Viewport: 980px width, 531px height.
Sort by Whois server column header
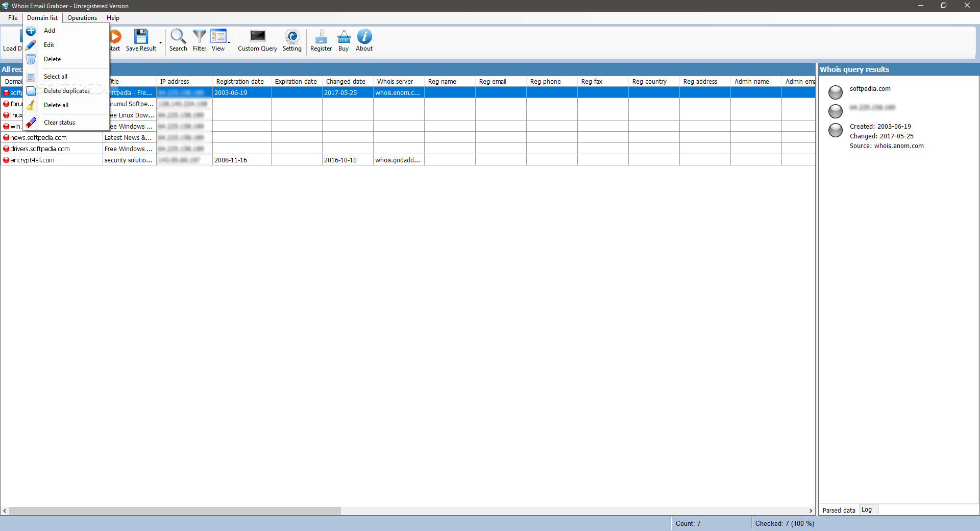[x=399, y=82]
